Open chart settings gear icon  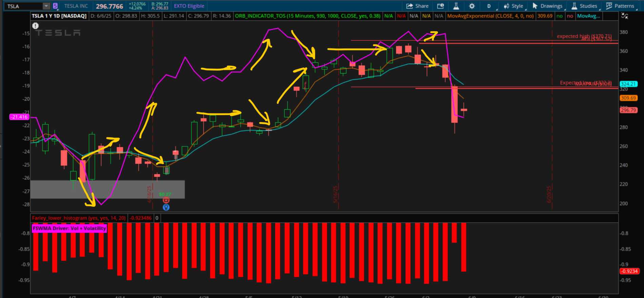tap(472, 6)
